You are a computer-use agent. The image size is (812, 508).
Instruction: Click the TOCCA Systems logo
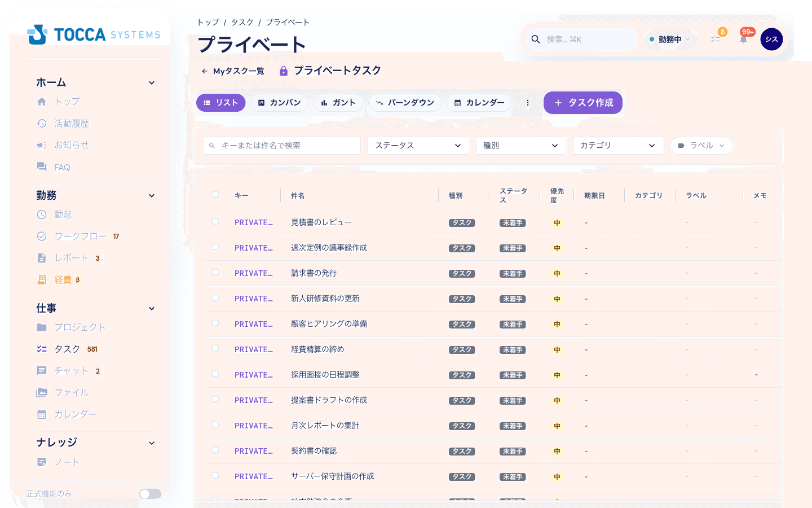coord(94,34)
